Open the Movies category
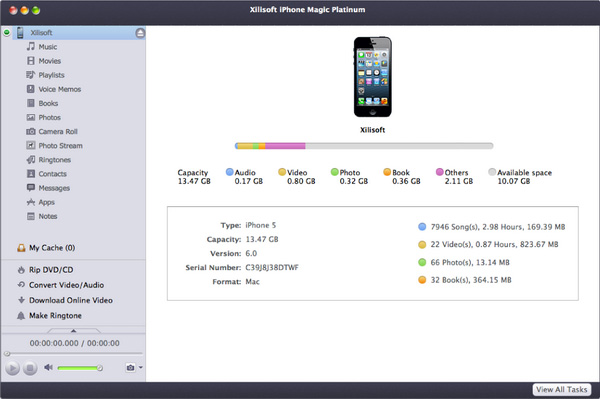 (x=49, y=61)
